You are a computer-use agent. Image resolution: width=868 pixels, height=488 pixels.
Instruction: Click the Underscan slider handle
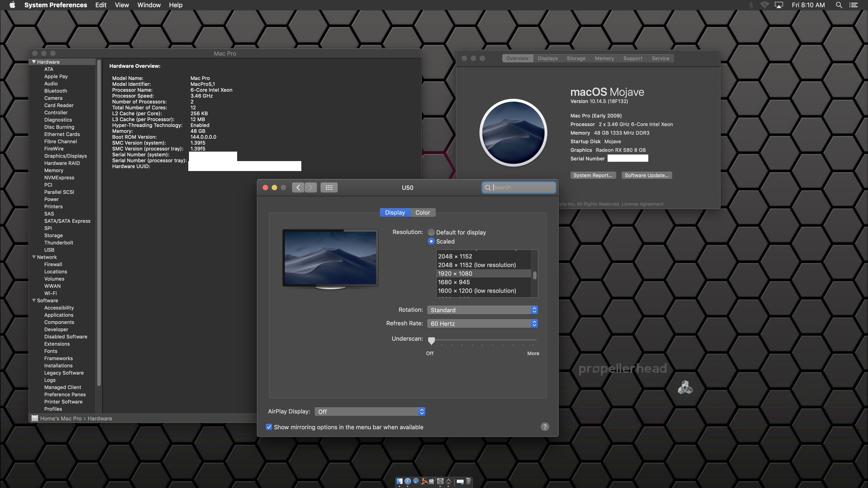pos(431,340)
